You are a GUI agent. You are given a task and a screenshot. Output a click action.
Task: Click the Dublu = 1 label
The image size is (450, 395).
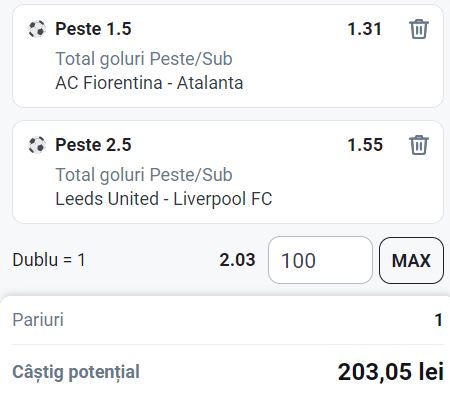[x=49, y=260]
